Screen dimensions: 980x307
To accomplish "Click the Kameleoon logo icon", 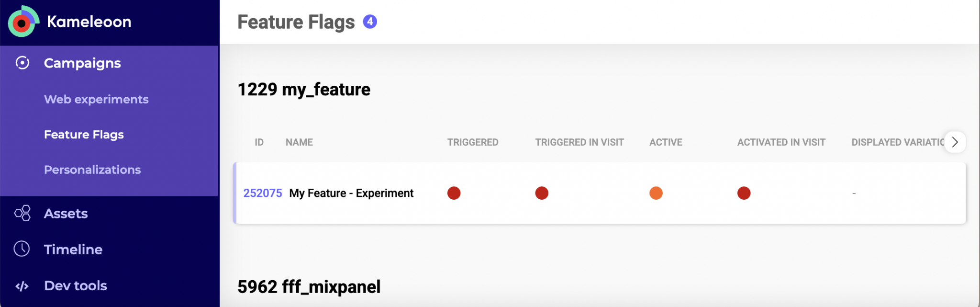I will [23, 22].
